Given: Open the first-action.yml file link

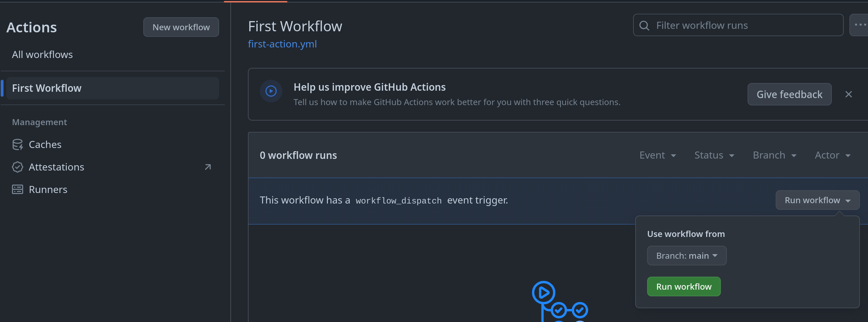Looking at the screenshot, I should pos(282,44).
